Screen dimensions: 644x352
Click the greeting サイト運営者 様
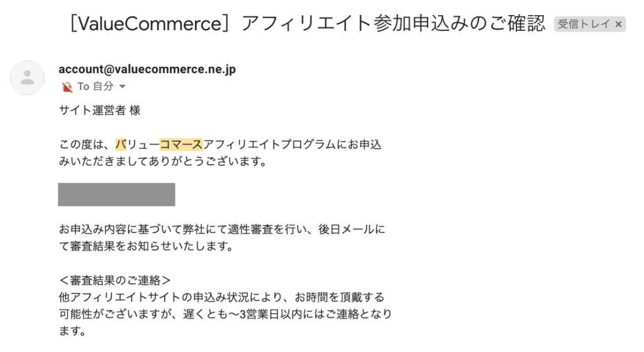pos(100,110)
